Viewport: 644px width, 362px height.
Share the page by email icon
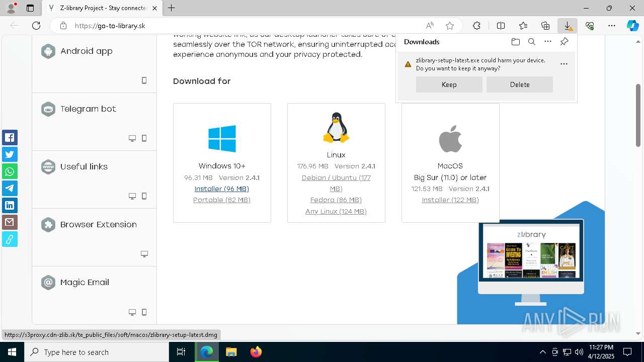point(10,222)
